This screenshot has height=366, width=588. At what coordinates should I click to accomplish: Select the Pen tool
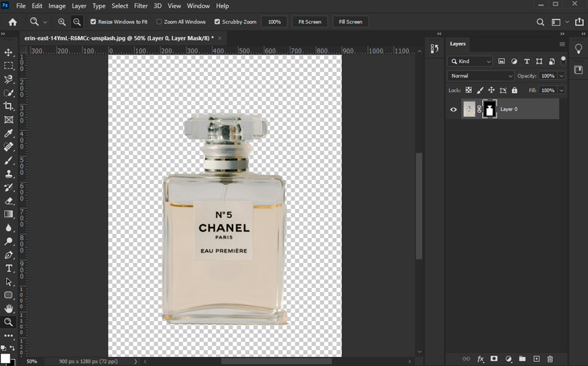point(8,255)
